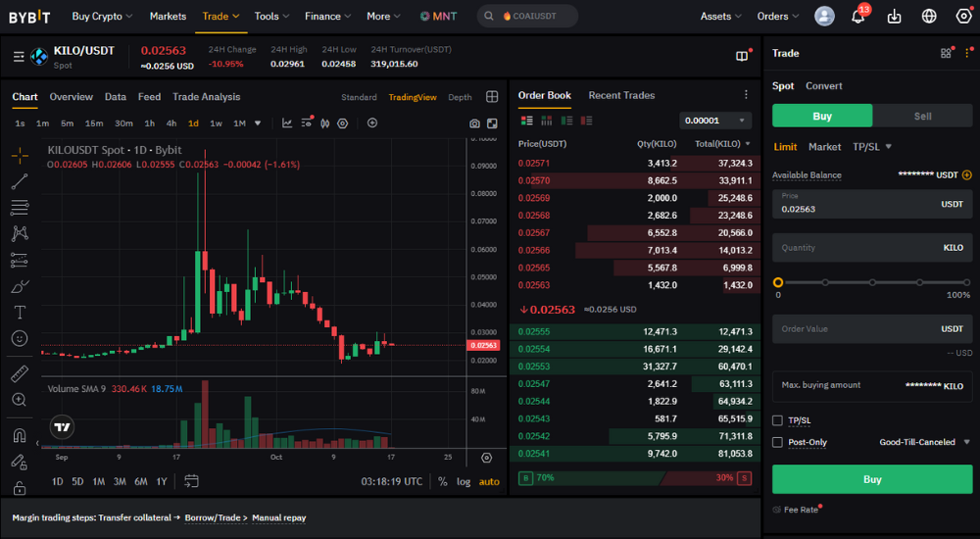
Task: Select the crosshair cursor tool
Action: 20,155
